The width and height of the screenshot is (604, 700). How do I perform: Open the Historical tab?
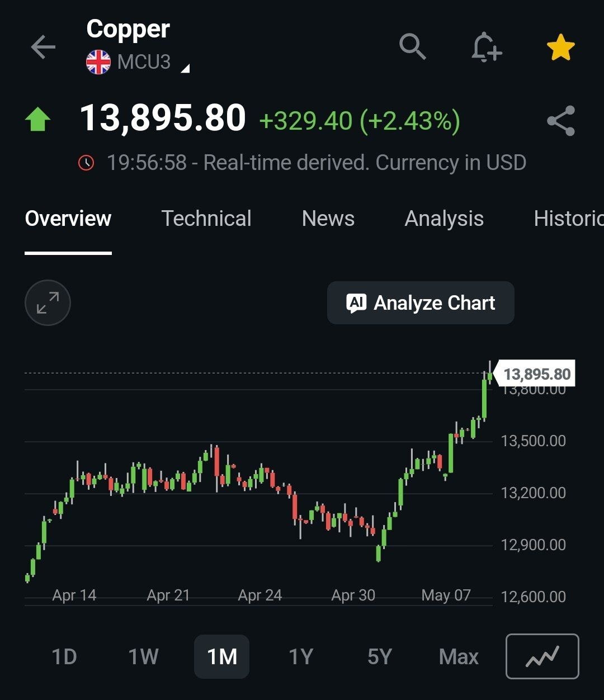tap(568, 219)
